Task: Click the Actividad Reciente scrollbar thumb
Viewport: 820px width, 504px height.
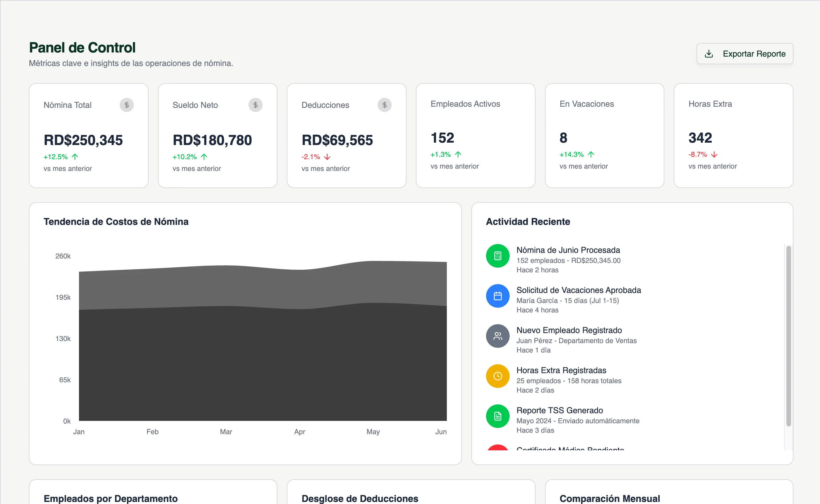Action: (x=788, y=336)
